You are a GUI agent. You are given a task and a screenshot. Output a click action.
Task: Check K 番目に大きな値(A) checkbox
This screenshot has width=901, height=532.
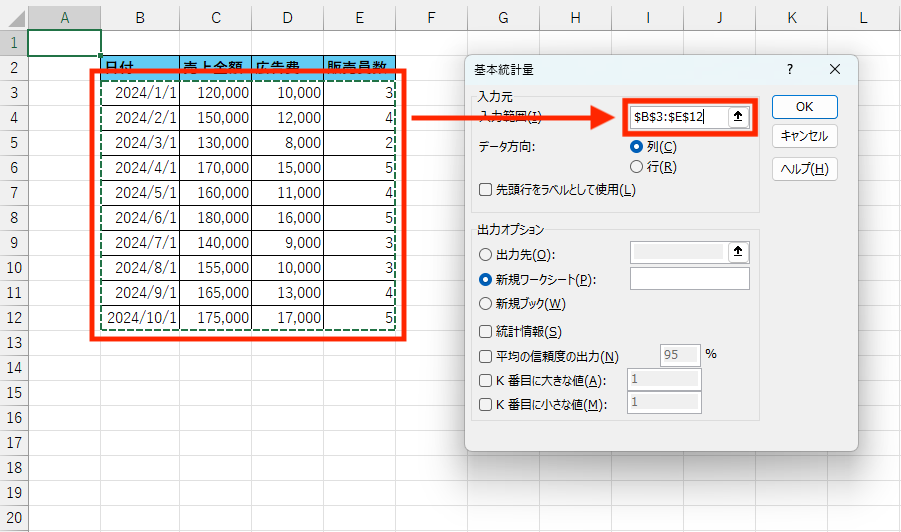click(x=486, y=380)
